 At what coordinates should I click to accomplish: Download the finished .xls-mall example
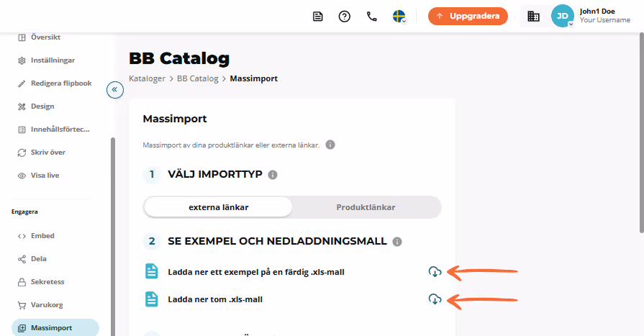(435, 271)
